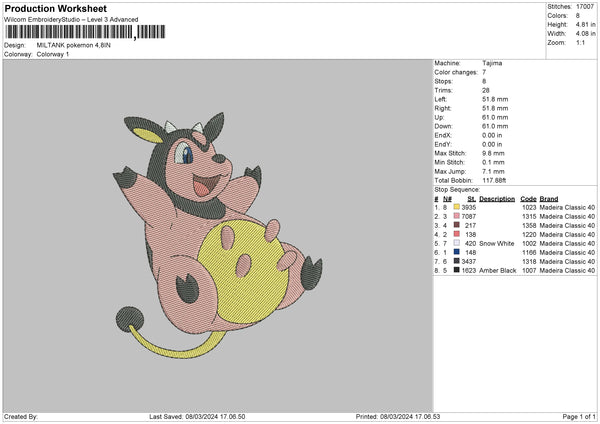Image resolution: width=600 pixels, height=424 pixels.
Task: Click the salmon swatch for code 1220
Action: pos(457,234)
